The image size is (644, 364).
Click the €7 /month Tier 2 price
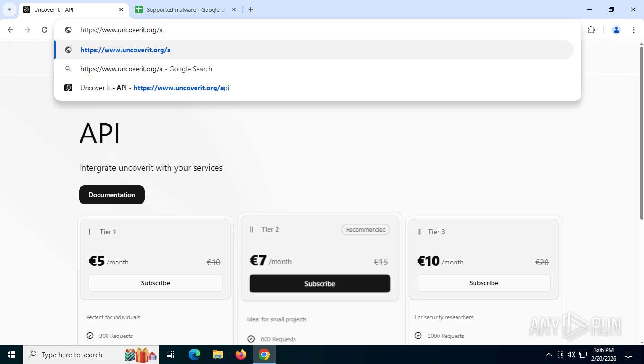270,261
